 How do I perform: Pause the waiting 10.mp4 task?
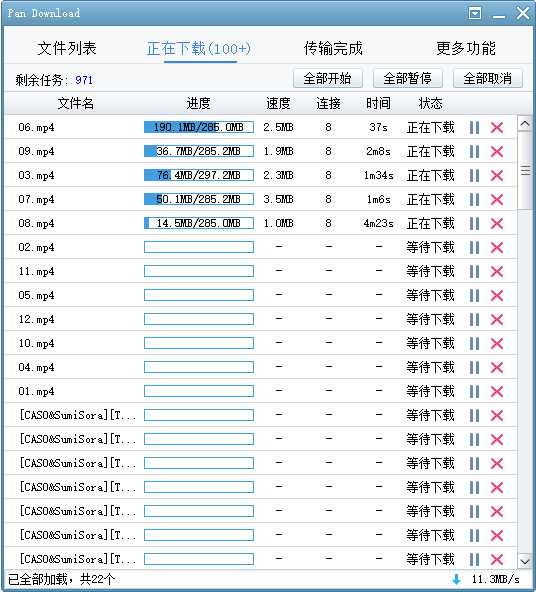tap(474, 344)
